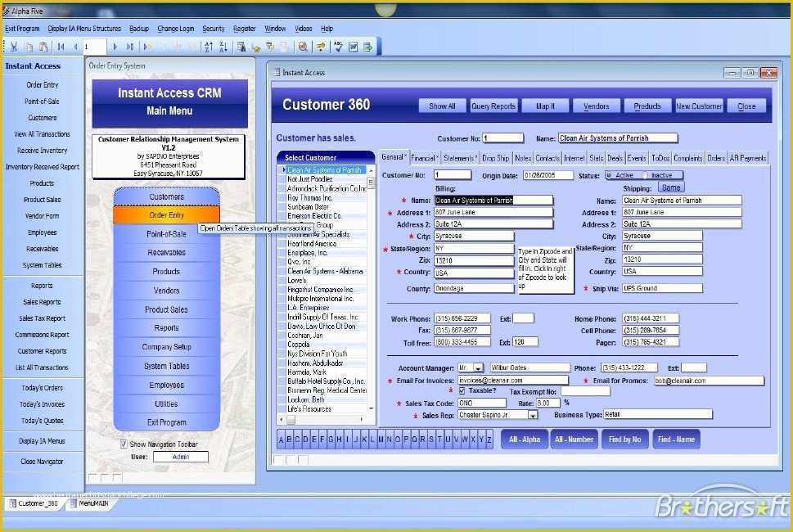This screenshot has height=532, width=793.
Task: Click Company Setup in main menu
Action: (166, 347)
